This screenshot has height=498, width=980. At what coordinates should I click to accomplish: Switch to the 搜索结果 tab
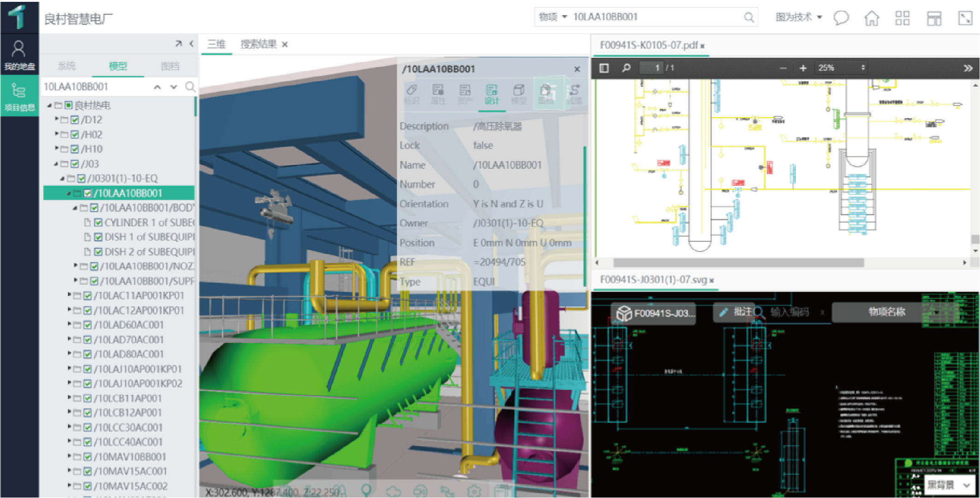[258, 45]
